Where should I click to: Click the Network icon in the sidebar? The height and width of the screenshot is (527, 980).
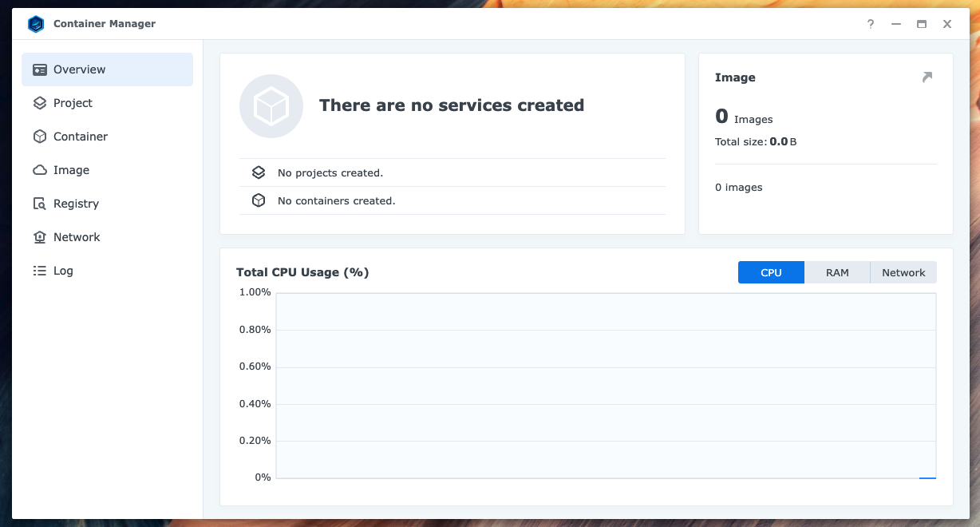39,237
